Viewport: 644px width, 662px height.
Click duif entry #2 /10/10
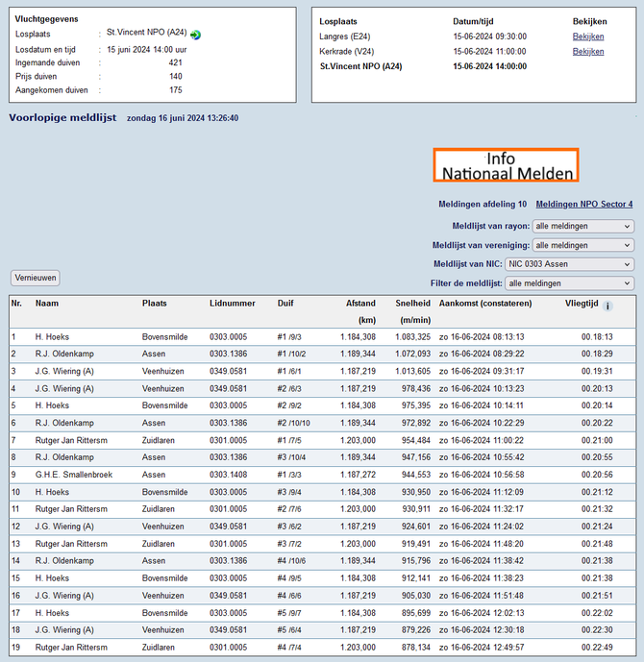coord(293,423)
